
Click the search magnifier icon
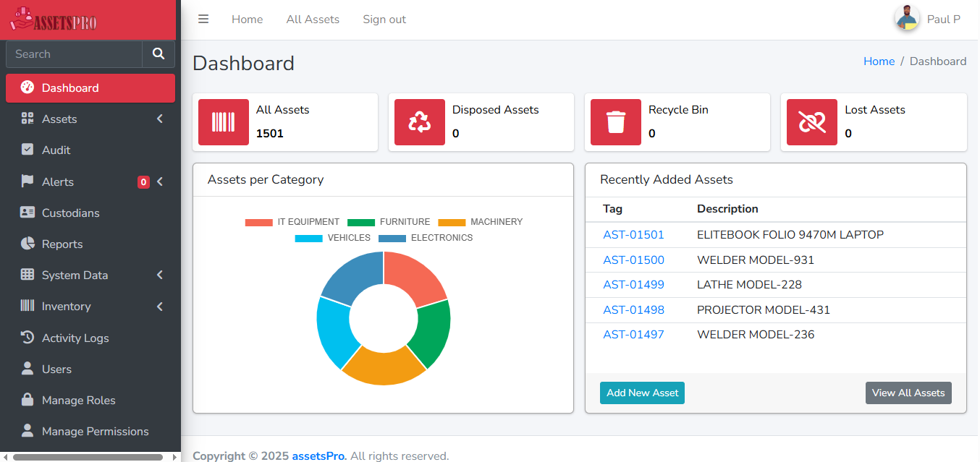pyautogui.click(x=158, y=54)
